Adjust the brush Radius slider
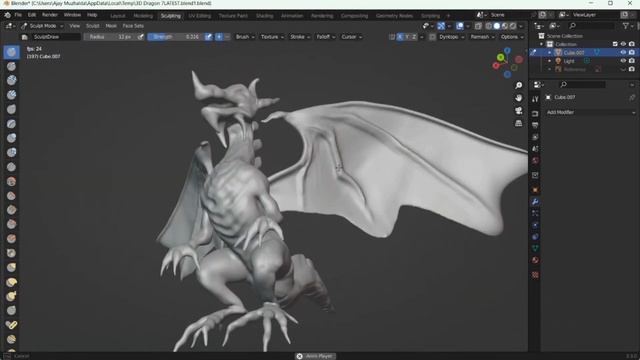The height and width of the screenshot is (360, 640). (x=109, y=37)
